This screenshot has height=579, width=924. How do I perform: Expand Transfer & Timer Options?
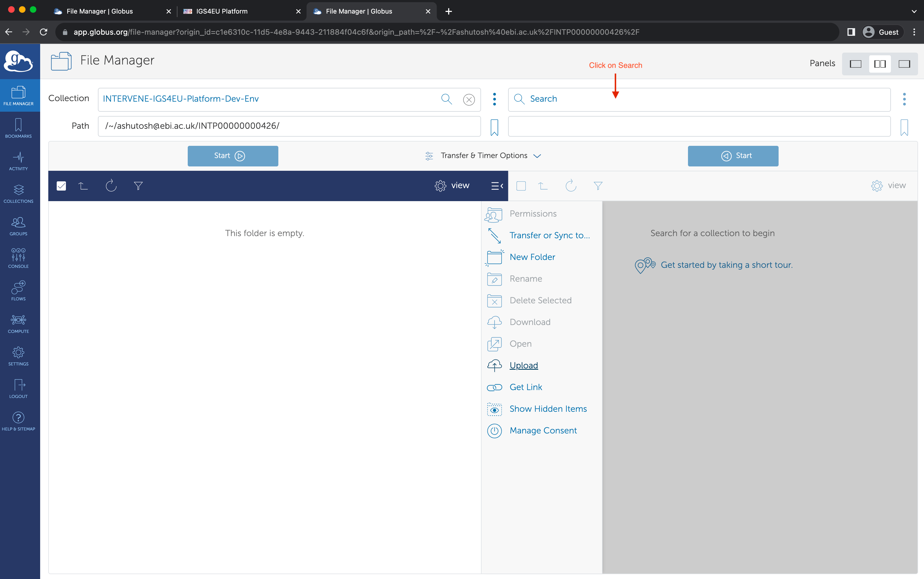[484, 156]
